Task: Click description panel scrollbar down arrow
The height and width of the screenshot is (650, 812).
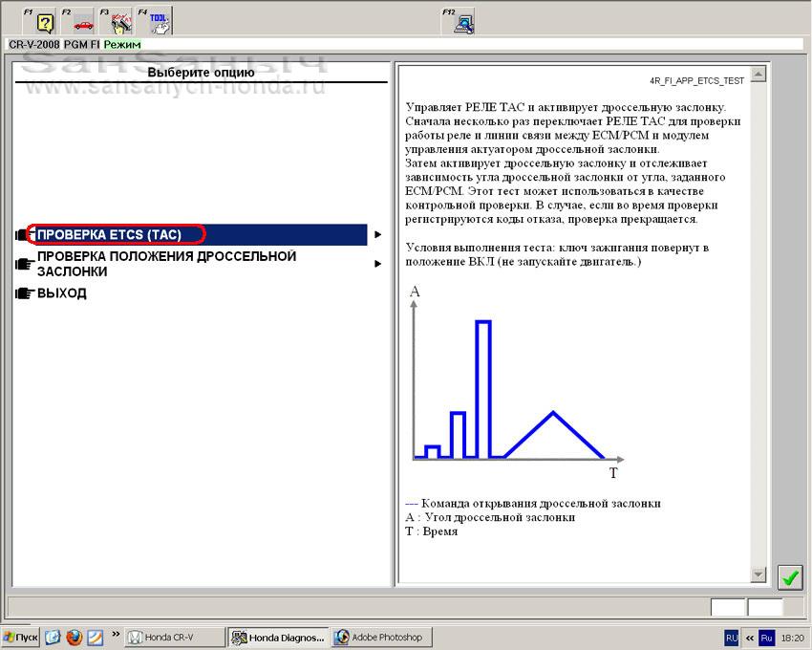Action: 759,574
